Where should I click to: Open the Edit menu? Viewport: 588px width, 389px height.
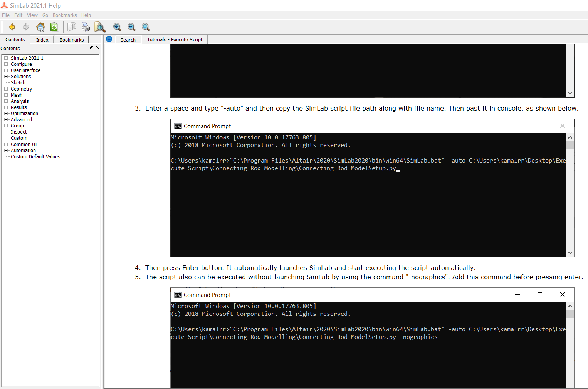coord(18,15)
